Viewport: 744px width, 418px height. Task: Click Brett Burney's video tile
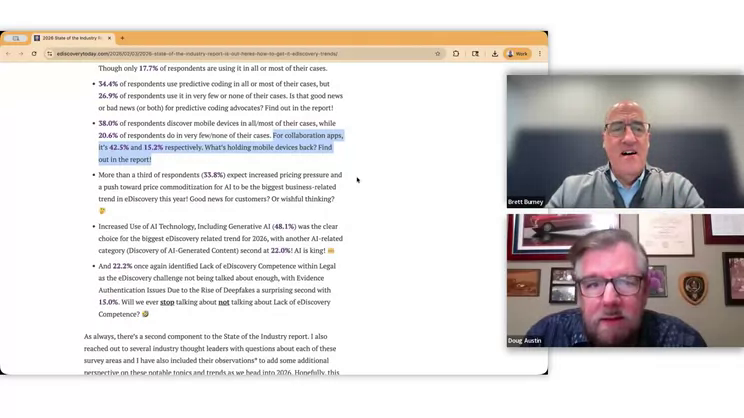point(624,141)
